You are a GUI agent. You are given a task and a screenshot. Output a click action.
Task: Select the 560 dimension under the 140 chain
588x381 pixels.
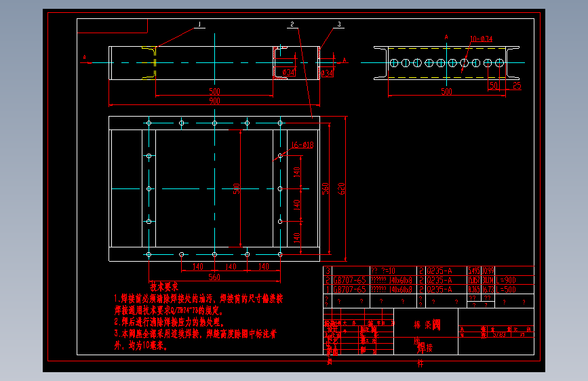coord(214,277)
